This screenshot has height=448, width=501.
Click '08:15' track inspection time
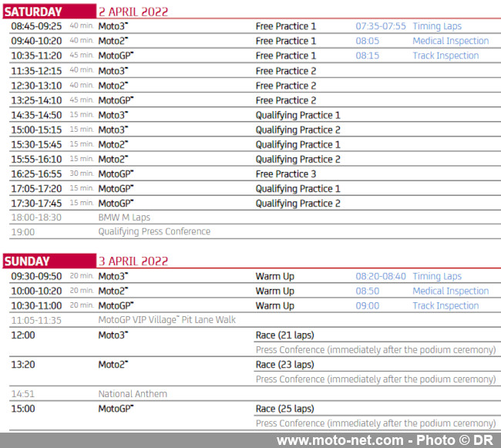368,56
